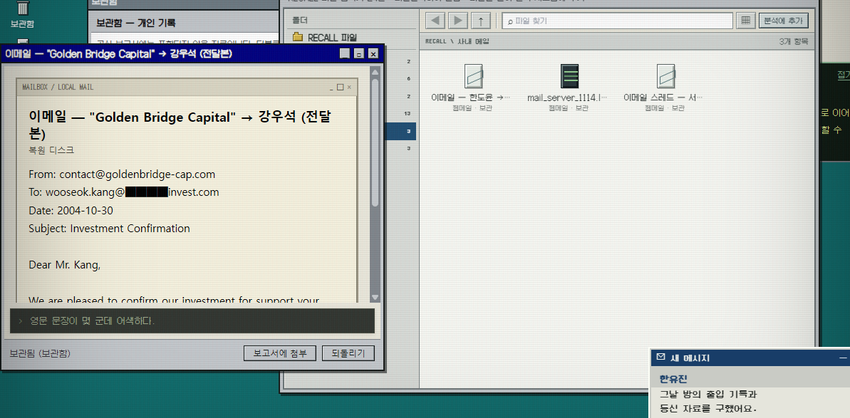Click inner MAILBOX panel minimize icon
Image resolution: width=850 pixels, height=418 pixels.
click(332, 87)
